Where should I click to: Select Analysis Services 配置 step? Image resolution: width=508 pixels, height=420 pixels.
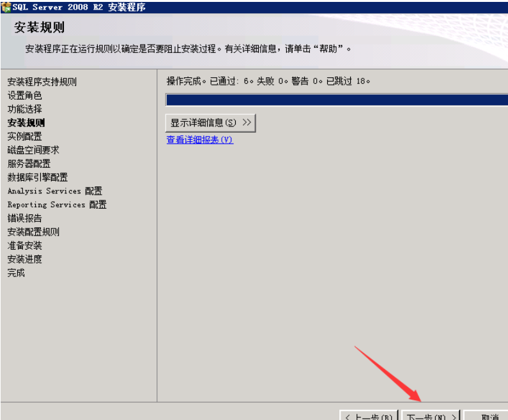pos(55,191)
